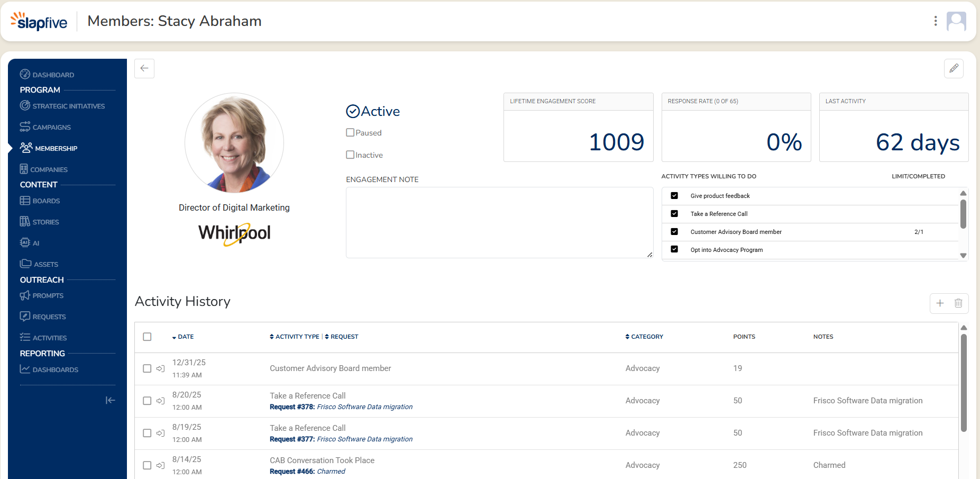Viewport: 980px width, 479px height.
Task: Click 'CAB Conversation Took Place' activity text
Action: [x=322, y=460]
